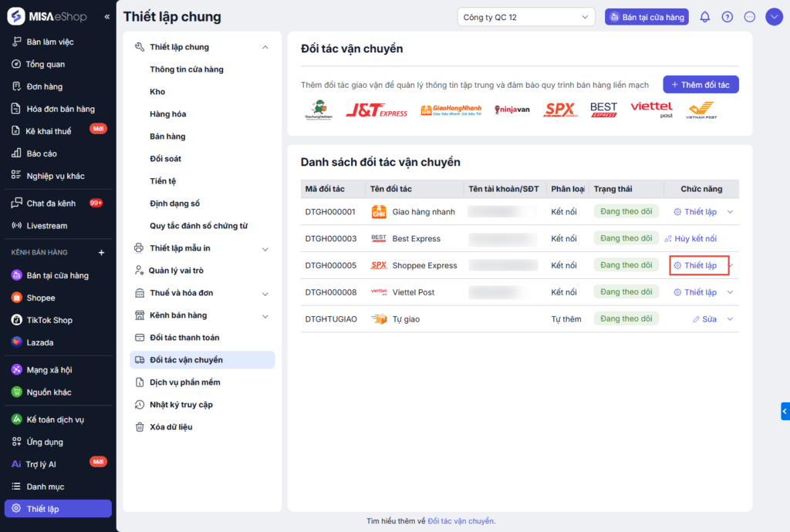The image size is (790, 532).
Task: Select Quản lý vai trò settings item
Action: pyautogui.click(x=176, y=271)
